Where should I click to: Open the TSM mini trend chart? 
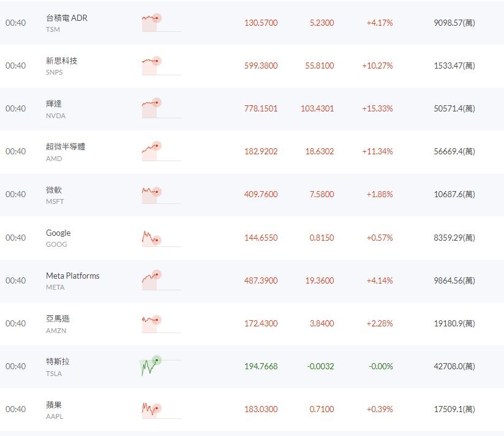pos(160,23)
